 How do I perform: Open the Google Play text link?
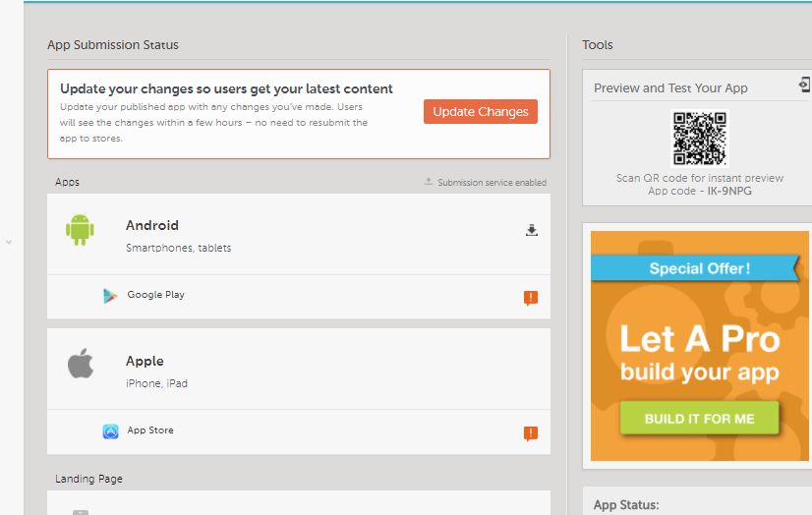coord(155,295)
